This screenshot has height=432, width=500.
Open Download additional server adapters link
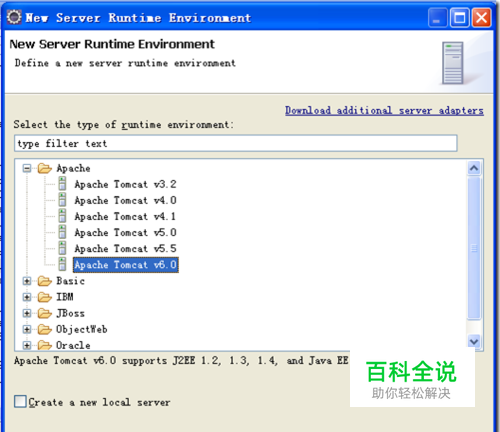pos(384,111)
